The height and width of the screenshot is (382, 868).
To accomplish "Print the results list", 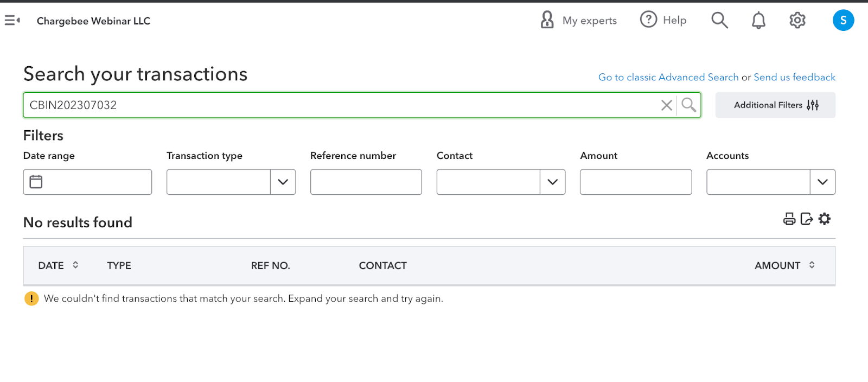I will 789,219.
